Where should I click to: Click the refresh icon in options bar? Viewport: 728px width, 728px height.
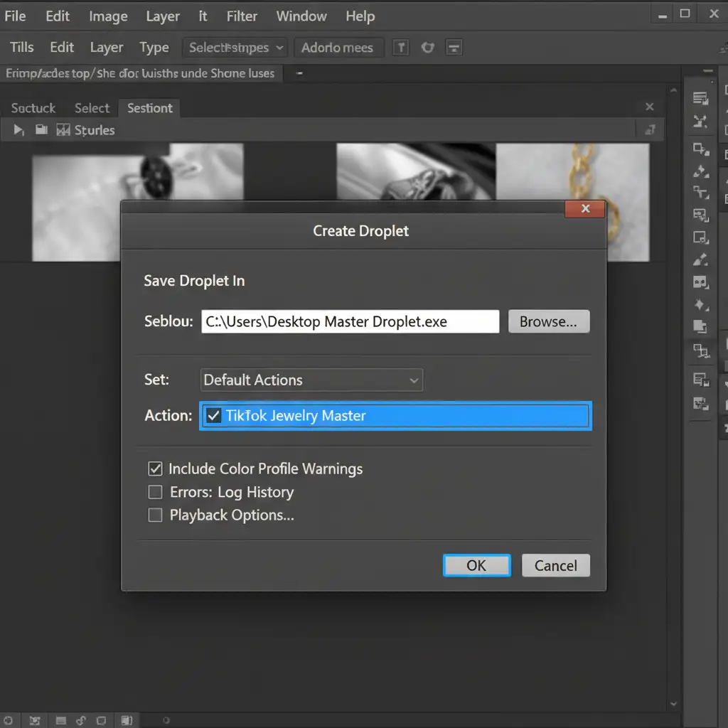[x=427, y=48]
